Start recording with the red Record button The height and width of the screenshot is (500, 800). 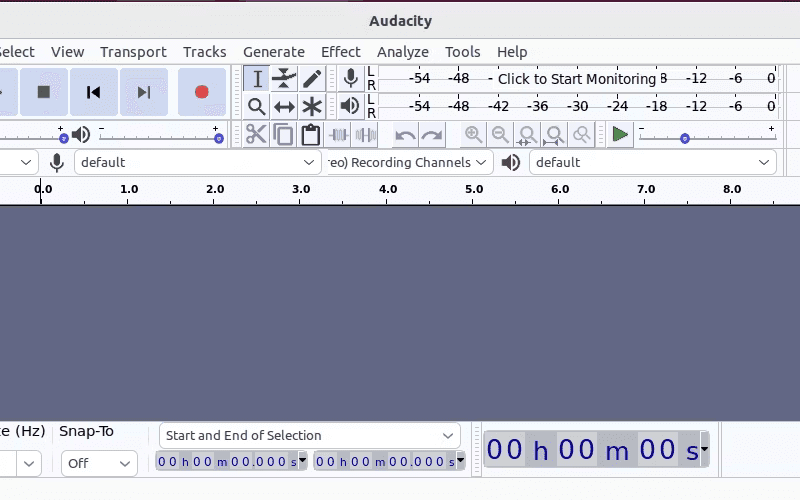(202, 92)
